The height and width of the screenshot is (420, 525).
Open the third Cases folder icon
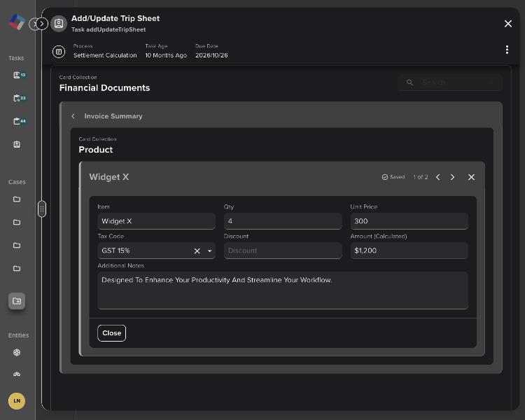click(x=17, y=245)
